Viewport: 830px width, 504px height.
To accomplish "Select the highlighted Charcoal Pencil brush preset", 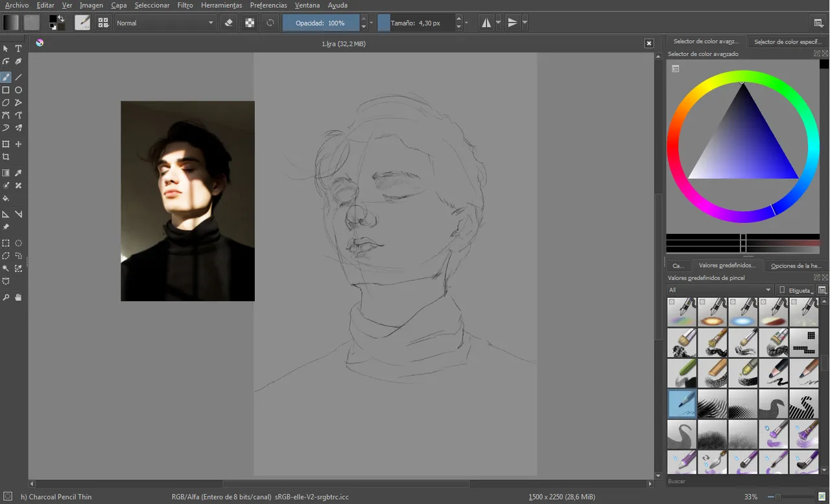I will click(682, 403).
